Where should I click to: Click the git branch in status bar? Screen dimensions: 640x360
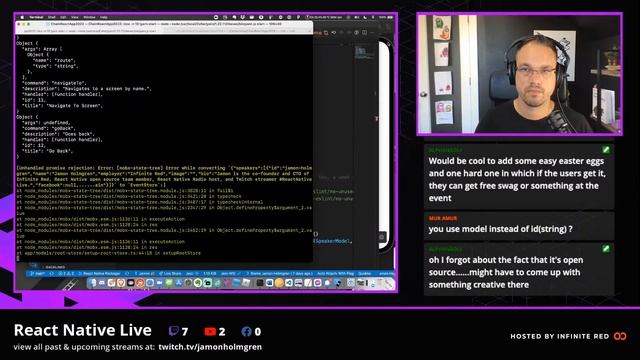point(37,273)
